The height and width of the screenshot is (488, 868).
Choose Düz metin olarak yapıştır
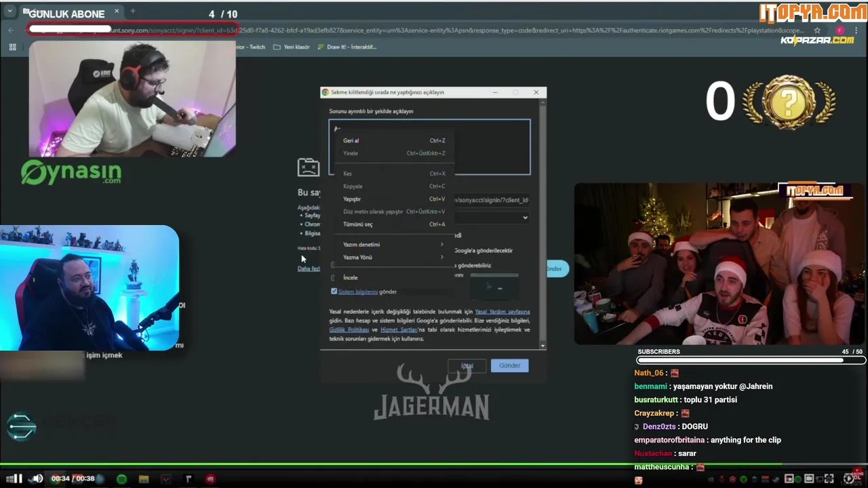pos(393,211)
